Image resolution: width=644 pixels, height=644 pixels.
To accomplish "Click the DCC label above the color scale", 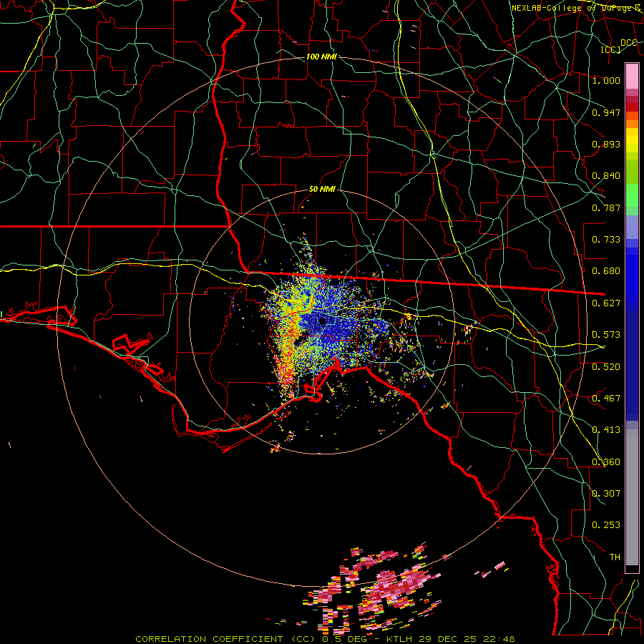I will [x=629, y=42].
